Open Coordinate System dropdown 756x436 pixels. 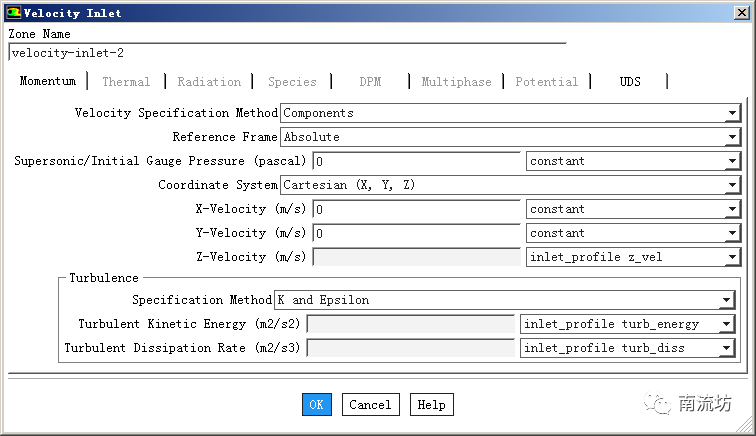pos(732,185)
